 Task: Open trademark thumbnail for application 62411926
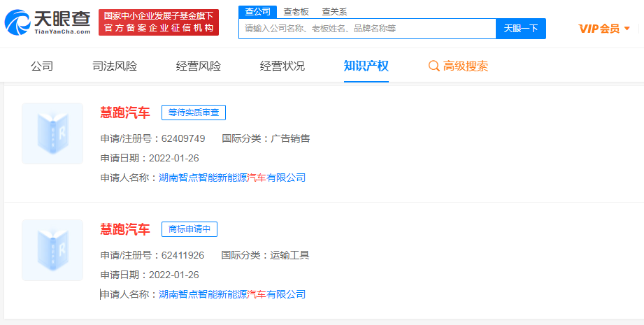52,250
